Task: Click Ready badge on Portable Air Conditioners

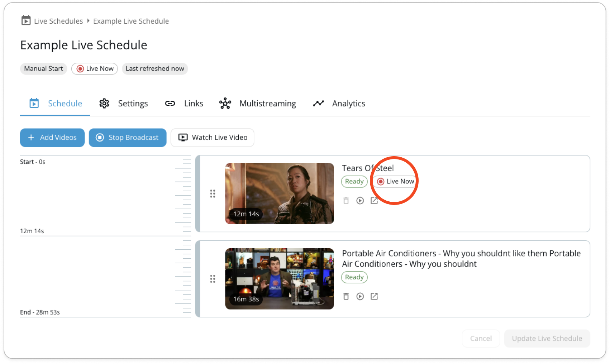Action: (354, 277)
